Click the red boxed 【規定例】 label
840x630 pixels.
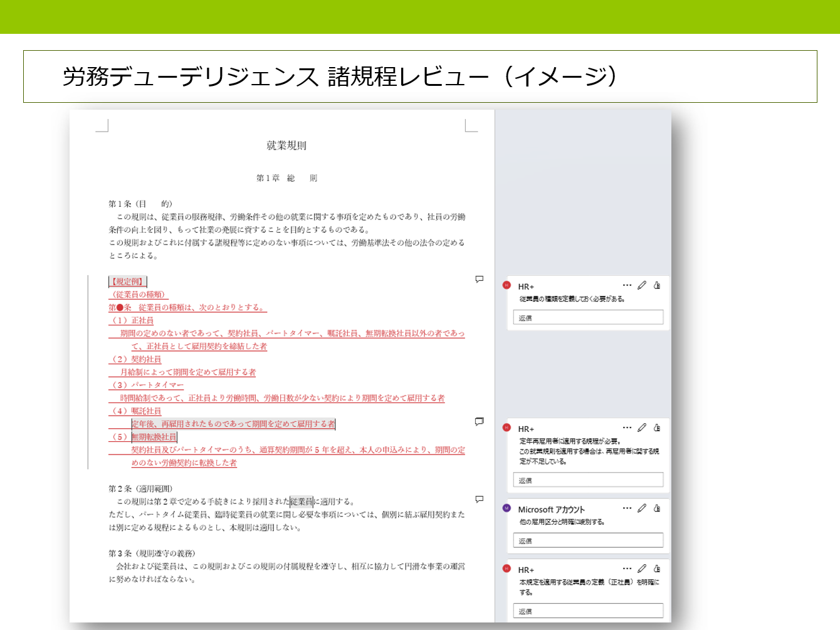point(128,281)
